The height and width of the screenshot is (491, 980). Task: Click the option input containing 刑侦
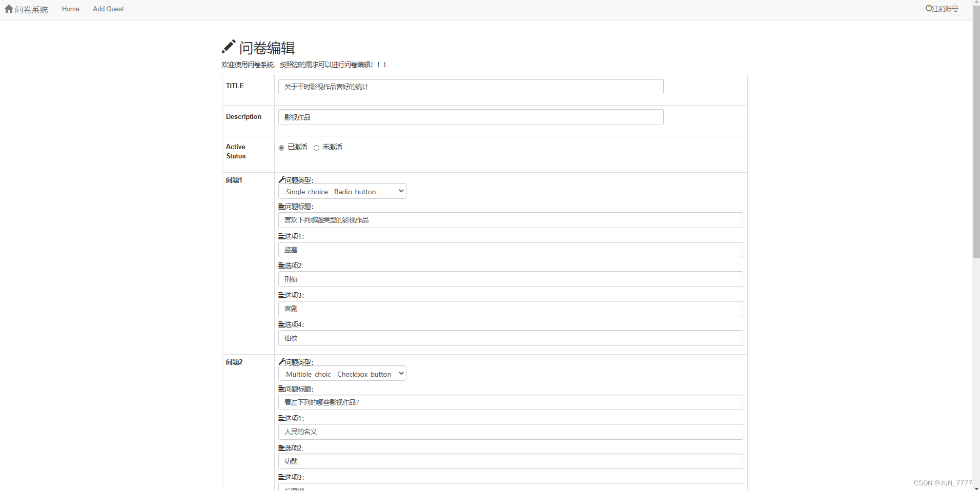[511, 279]
